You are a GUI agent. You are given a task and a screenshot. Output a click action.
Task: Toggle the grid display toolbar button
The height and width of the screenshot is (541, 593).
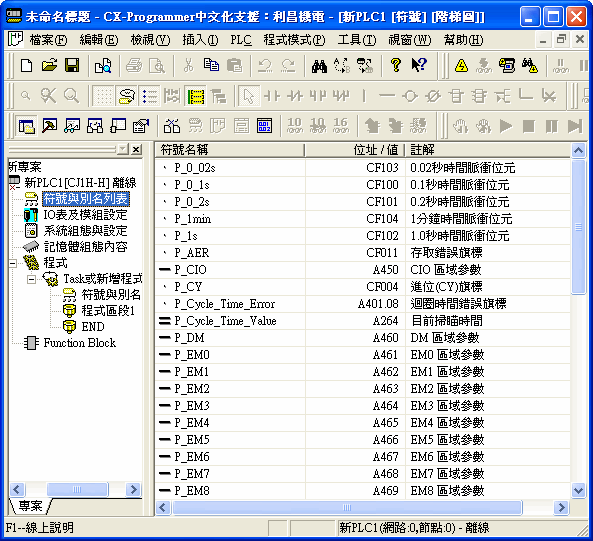click(103, 96)
